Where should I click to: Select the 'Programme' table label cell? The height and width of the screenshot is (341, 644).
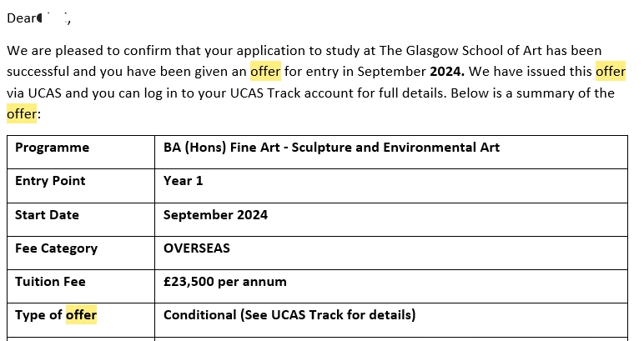[x=81, y=152]
